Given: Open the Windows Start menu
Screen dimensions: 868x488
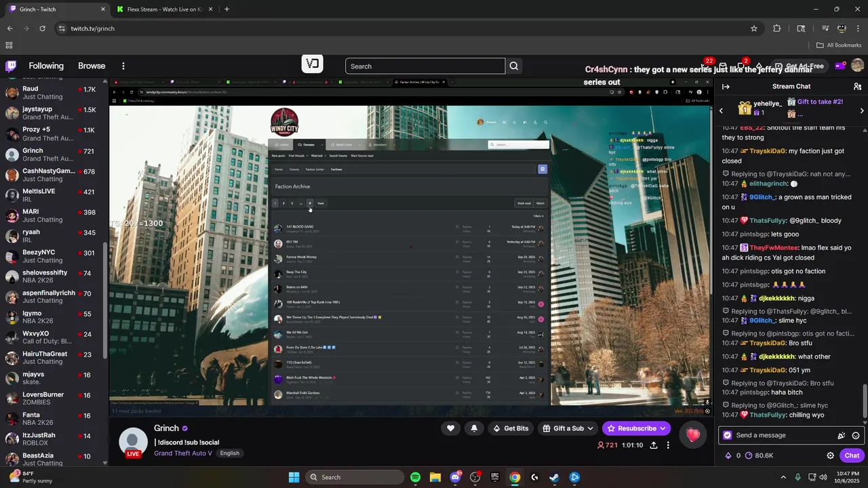Looking at the screenshot, I should point(294,477).
